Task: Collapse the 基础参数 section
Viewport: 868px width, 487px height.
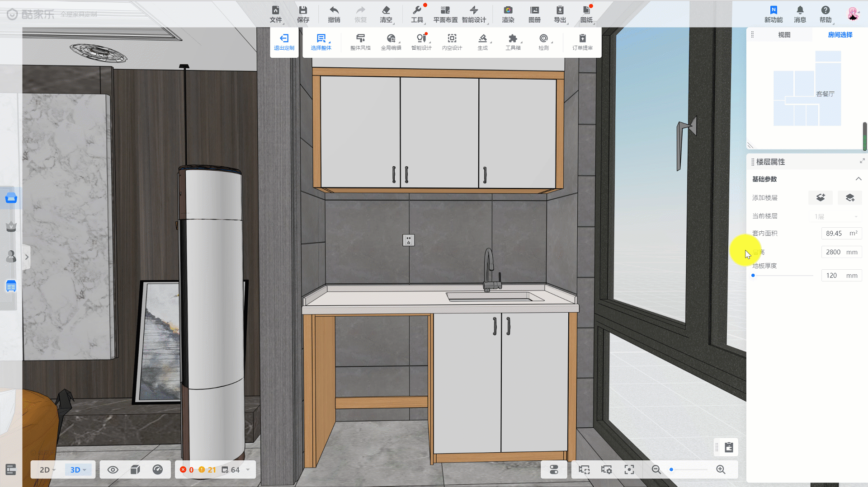Action: click(858, 179)
